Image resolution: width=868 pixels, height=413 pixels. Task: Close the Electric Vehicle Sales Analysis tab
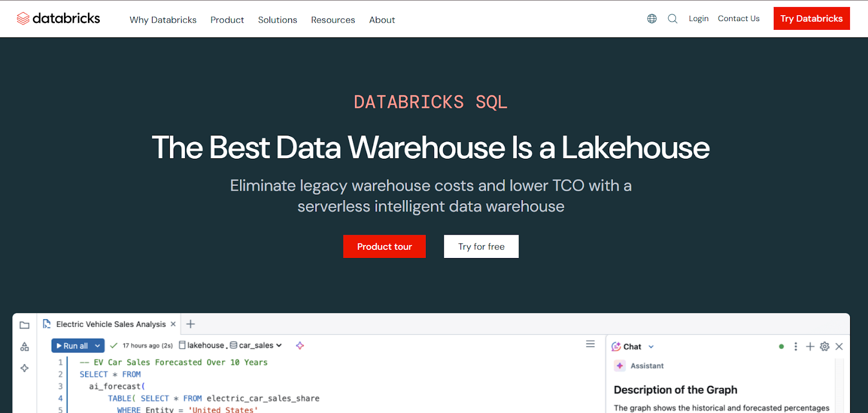pos(173,324)
